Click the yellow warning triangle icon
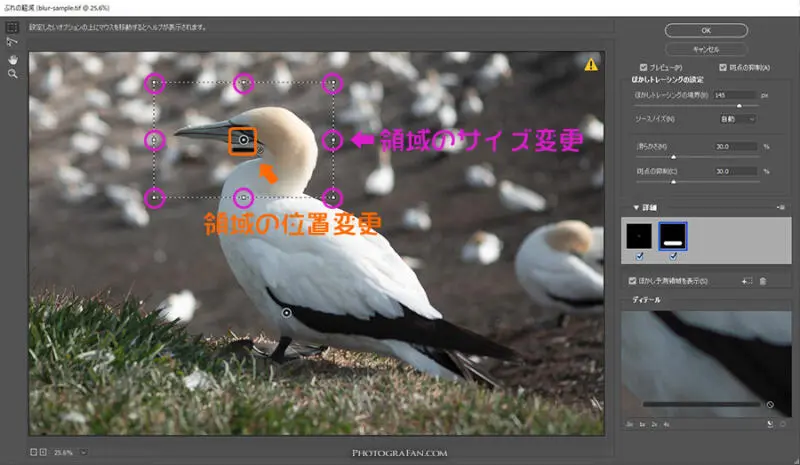 coord(591,64)
